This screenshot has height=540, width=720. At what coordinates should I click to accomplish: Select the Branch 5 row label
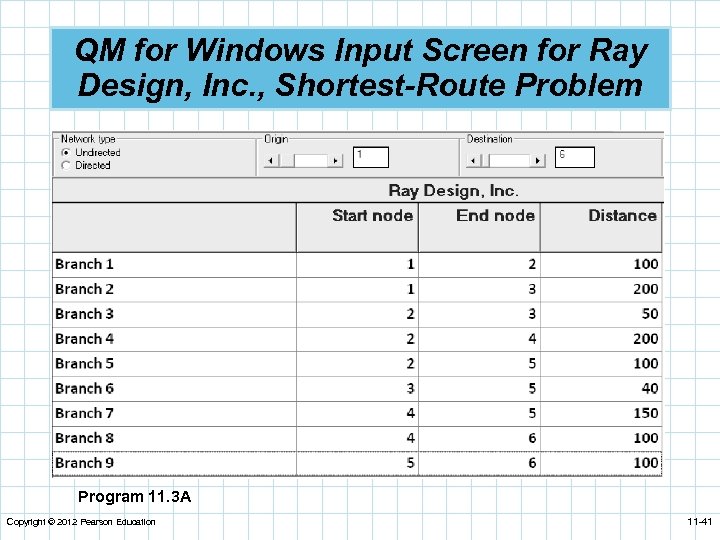[174, 364]
